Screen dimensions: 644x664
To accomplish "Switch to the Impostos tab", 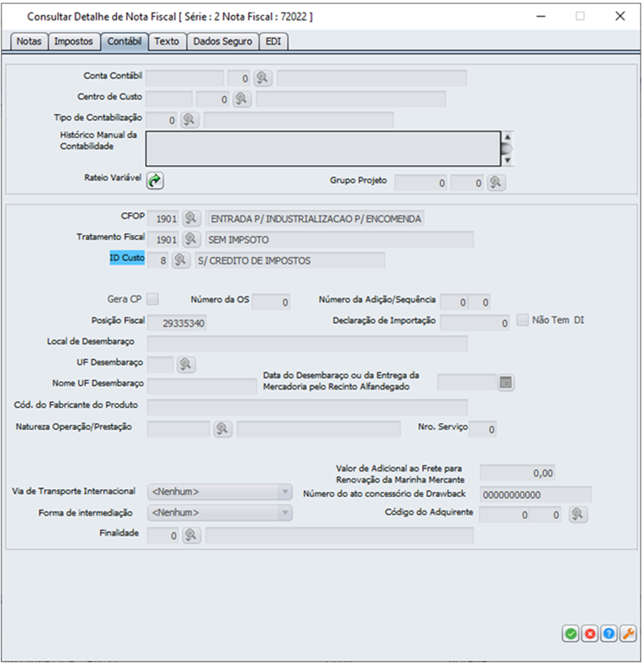I will 73,41.
